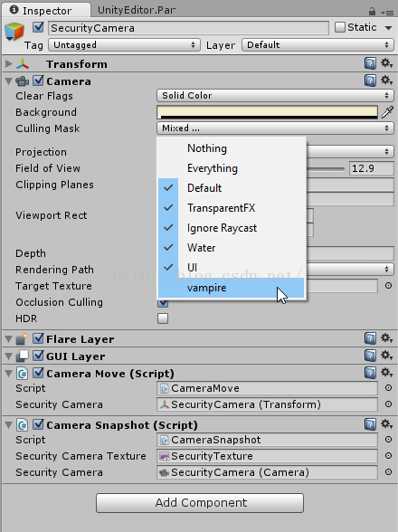Pick background color with eyedropper
The image size is (398, 532).
pyautogui.click(x=387, y=112)
